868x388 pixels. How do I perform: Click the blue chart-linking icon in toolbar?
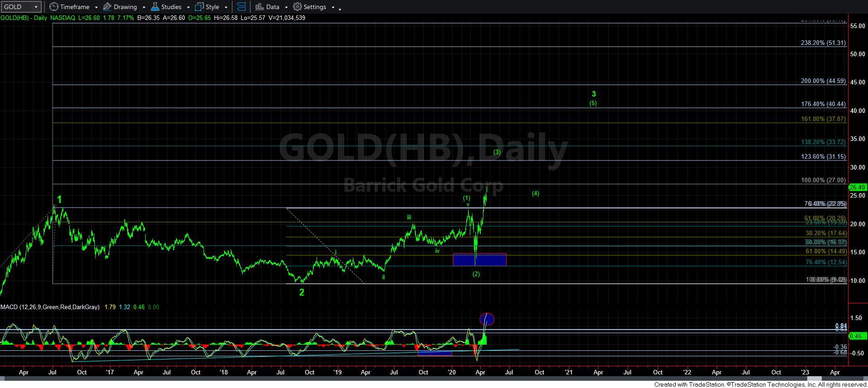[x=241, y=7]
